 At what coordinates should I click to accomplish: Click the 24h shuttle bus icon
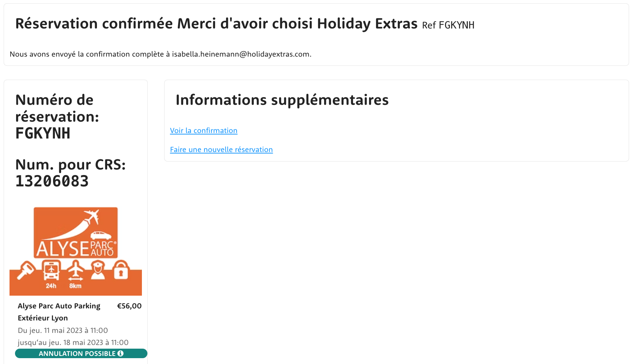pyautogui.click(x=51, y=271)
